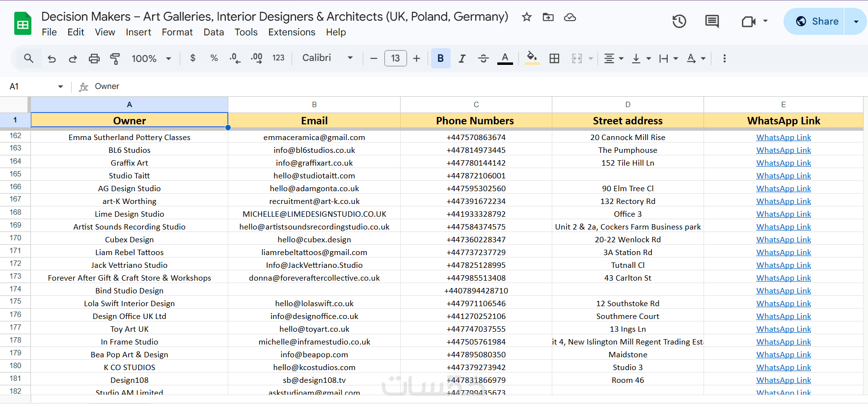This screenshot has width=868, height=404.
Task: Open the Share options dropdown arrow
Action: pos(856,21)
